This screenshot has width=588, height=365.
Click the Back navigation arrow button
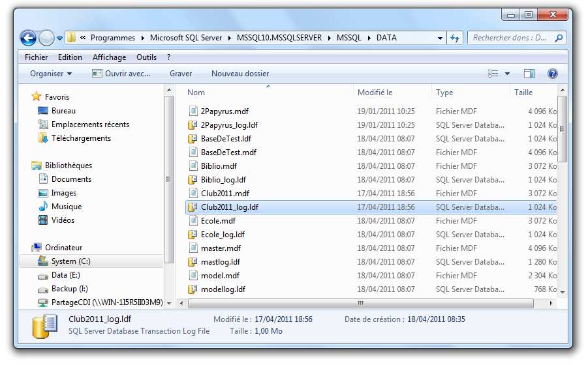28,38
